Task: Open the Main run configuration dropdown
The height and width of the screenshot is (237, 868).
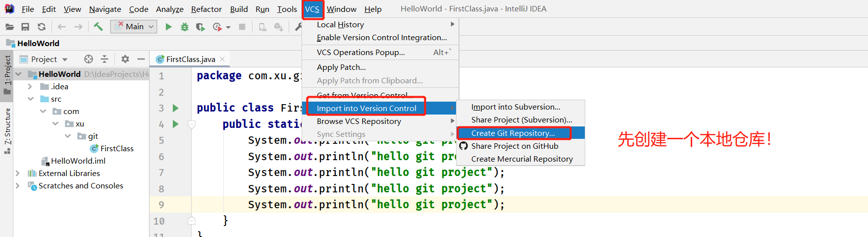Action: coord(135,26)
